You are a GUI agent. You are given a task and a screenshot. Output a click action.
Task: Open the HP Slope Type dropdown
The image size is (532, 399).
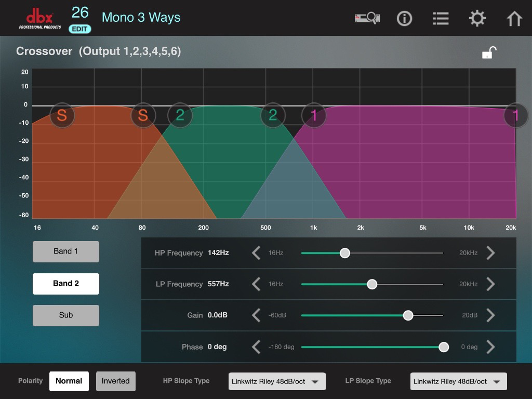pyautogui.click(x=277, y=381)
